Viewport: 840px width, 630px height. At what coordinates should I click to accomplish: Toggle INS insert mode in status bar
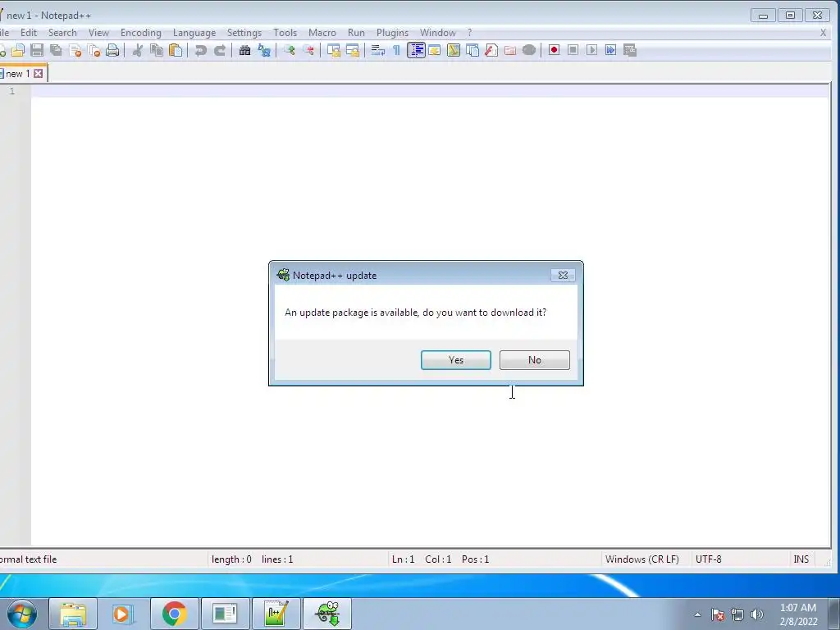pyautogui.click(x=801, y=559)
